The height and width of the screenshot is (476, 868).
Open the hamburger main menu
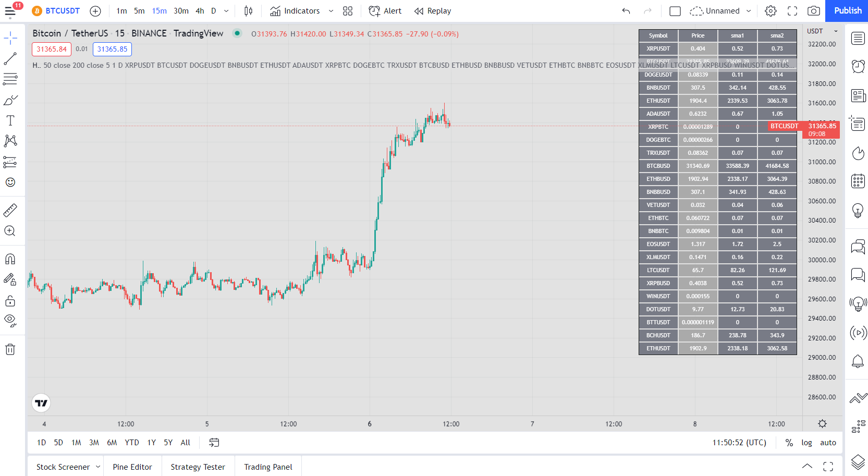click(10, 10)
